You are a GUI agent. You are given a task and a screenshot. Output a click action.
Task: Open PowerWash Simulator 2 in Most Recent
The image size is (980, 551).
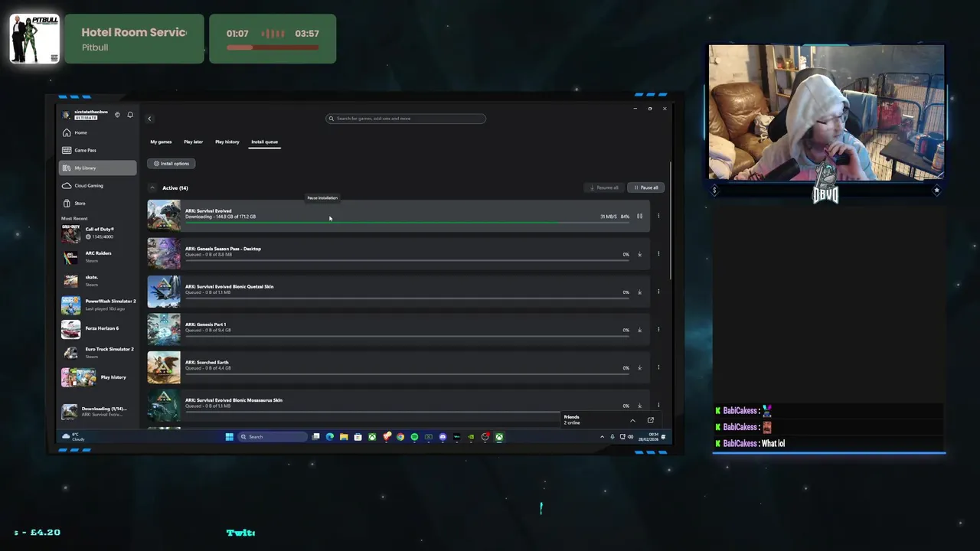pos(98,305)
